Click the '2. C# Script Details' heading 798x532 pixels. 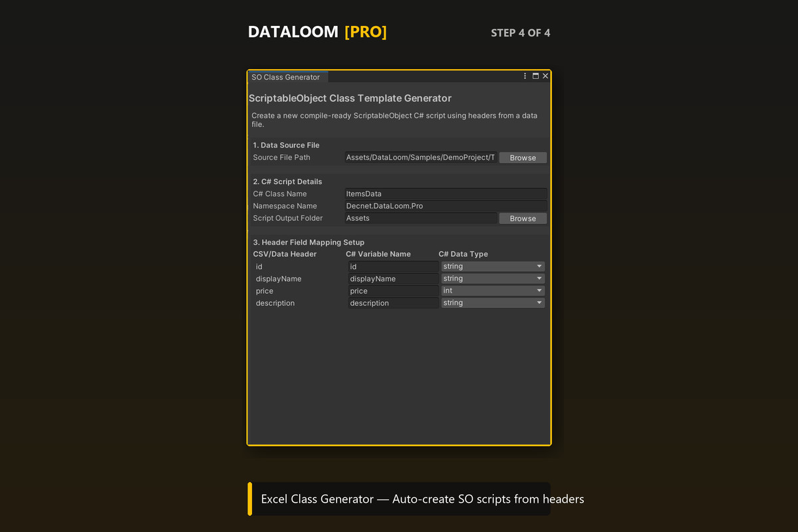click(x=287, y=182)
